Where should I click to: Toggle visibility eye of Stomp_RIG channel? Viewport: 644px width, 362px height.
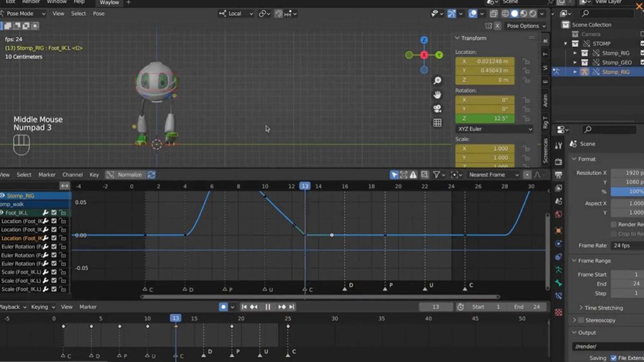tap(3, 196)
